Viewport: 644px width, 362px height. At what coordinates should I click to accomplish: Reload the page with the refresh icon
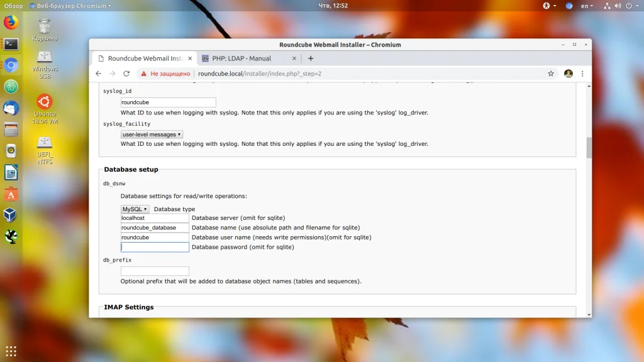126,74
